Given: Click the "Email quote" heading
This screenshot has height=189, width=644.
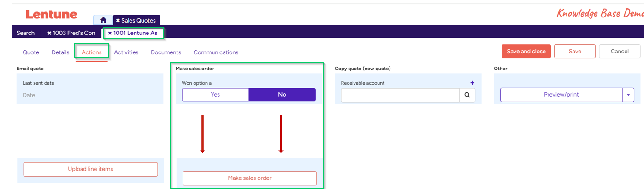Looking at the screenshot, I should coord(30,69).
